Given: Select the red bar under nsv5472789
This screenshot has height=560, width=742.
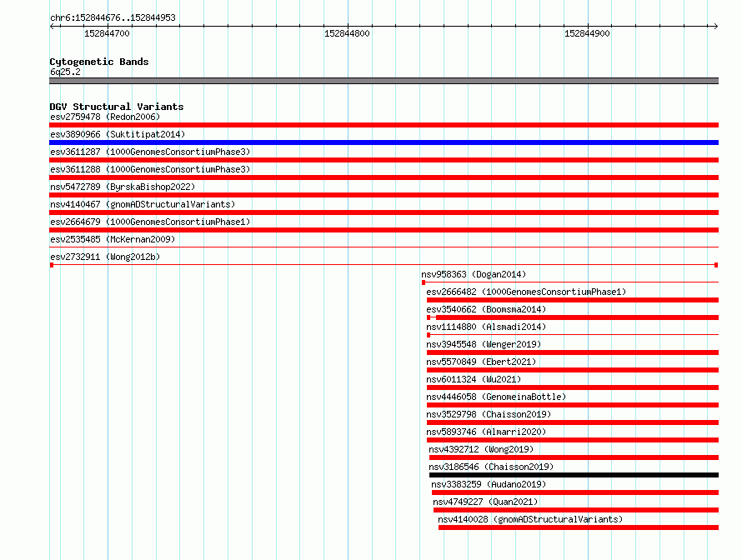Looking at the screenshot, I should point(384,195).
